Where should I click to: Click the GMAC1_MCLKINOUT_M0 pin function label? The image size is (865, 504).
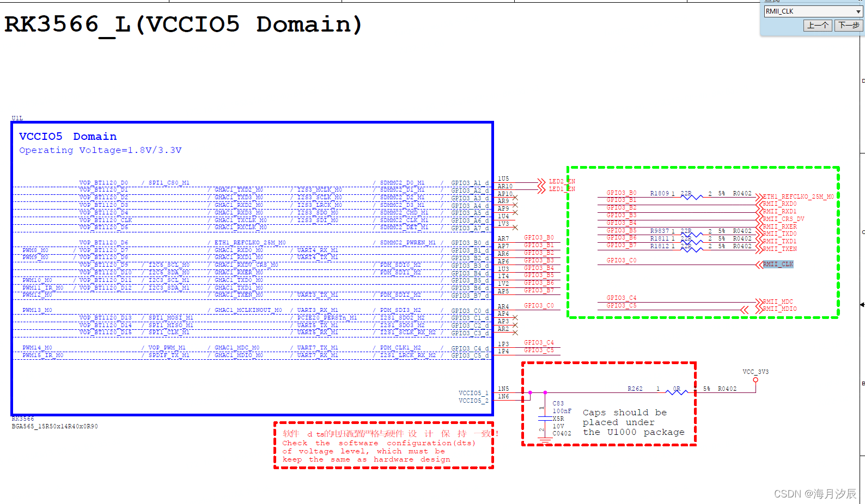248,310
